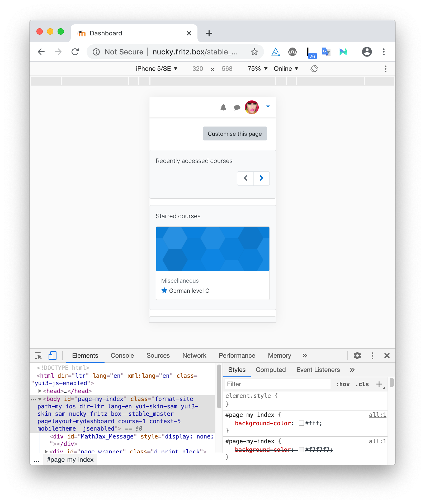Toggle :hov element state panel
The width and height of the screenshot is (425, 504).
click(x=343, y=384)
